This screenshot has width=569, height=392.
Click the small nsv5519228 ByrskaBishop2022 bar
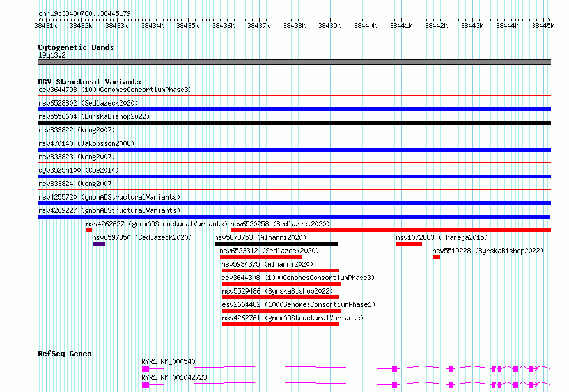coord(437,257)
